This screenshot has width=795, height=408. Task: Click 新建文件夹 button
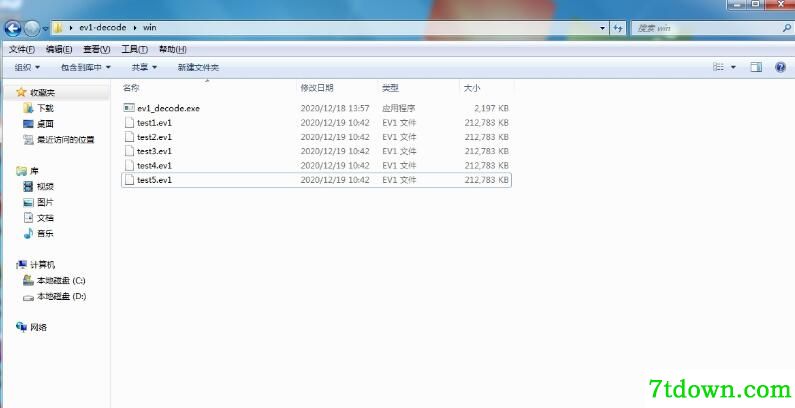pos(198,67)
